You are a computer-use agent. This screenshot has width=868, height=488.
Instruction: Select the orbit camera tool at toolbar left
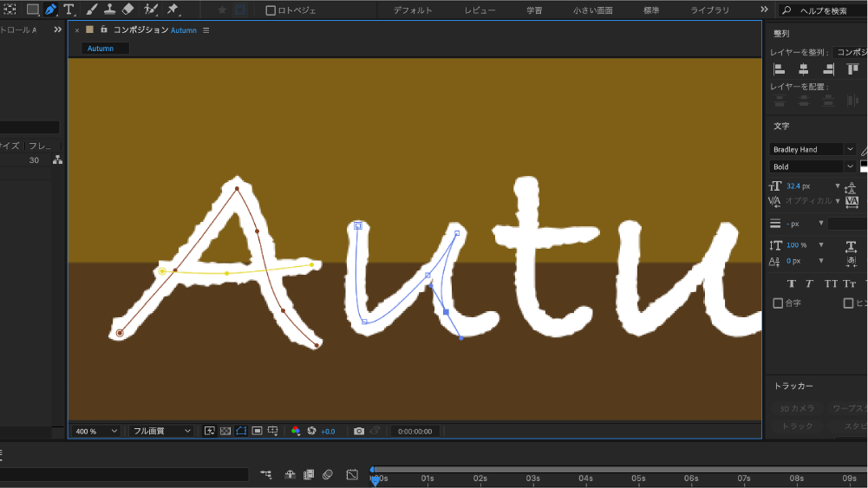(10, 10)
